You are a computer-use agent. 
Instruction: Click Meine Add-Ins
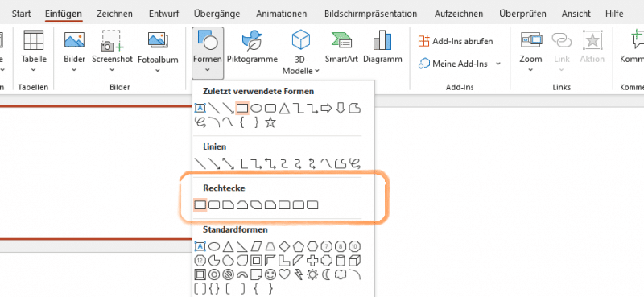453,64
